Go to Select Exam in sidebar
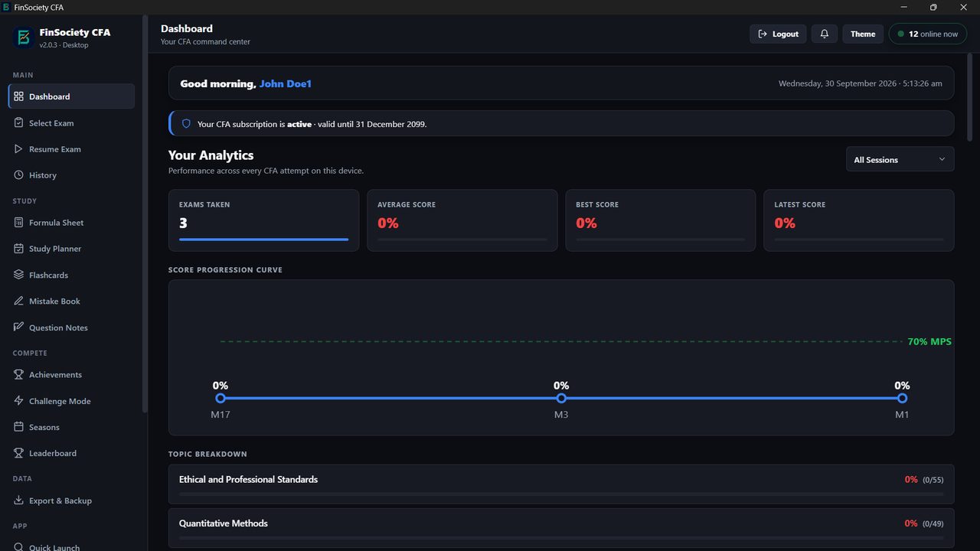This screenshot has width=980, height=551. (71, 122)
